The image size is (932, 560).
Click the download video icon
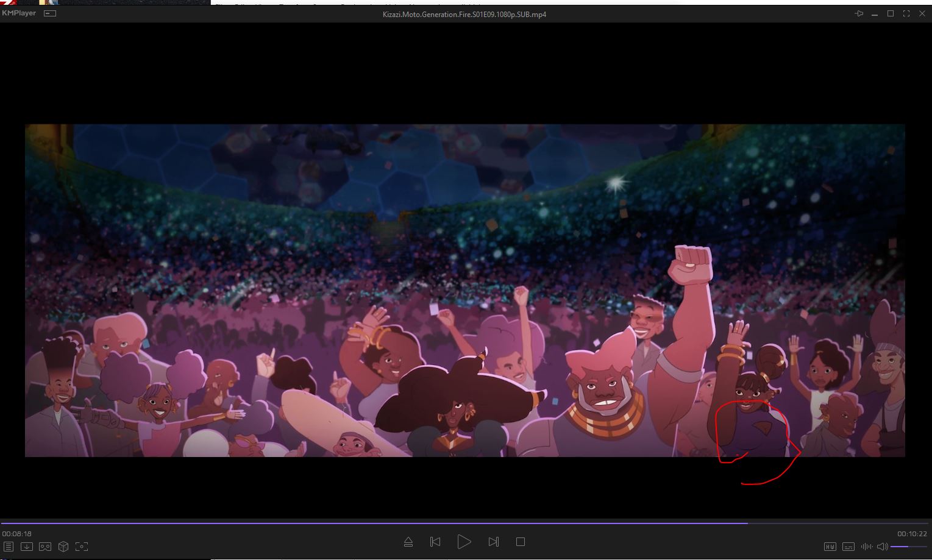click(27, 547)
